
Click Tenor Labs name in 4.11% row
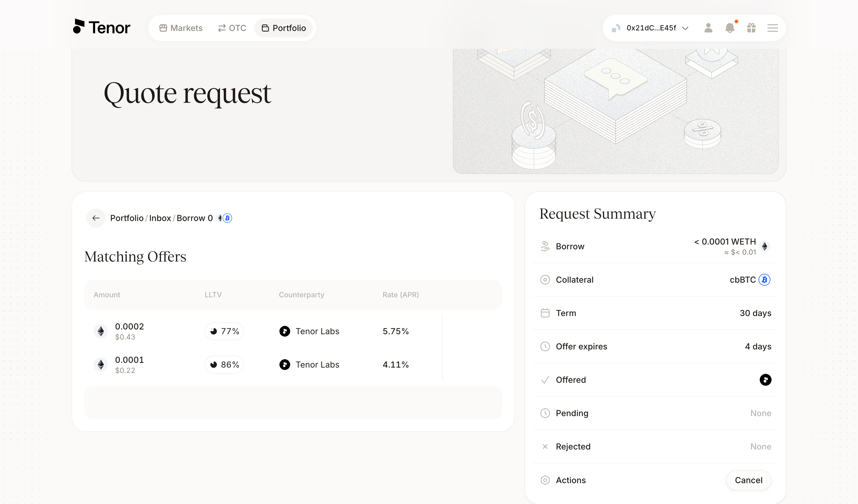tap(317, 364)
